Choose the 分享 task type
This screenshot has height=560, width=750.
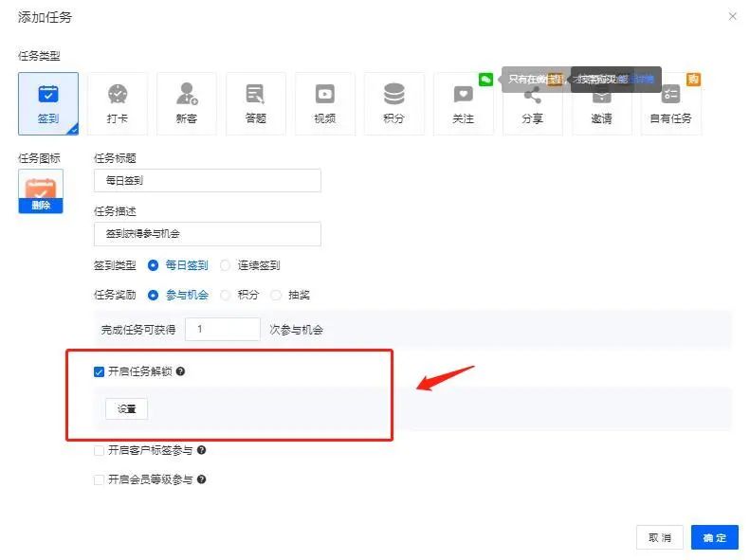click(532, 103)
